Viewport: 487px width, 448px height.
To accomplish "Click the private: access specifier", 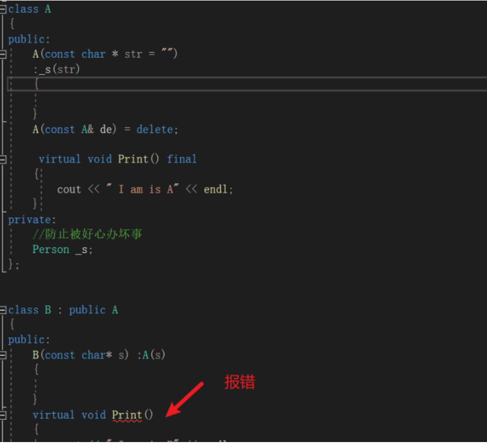I will tap(32, 219).
